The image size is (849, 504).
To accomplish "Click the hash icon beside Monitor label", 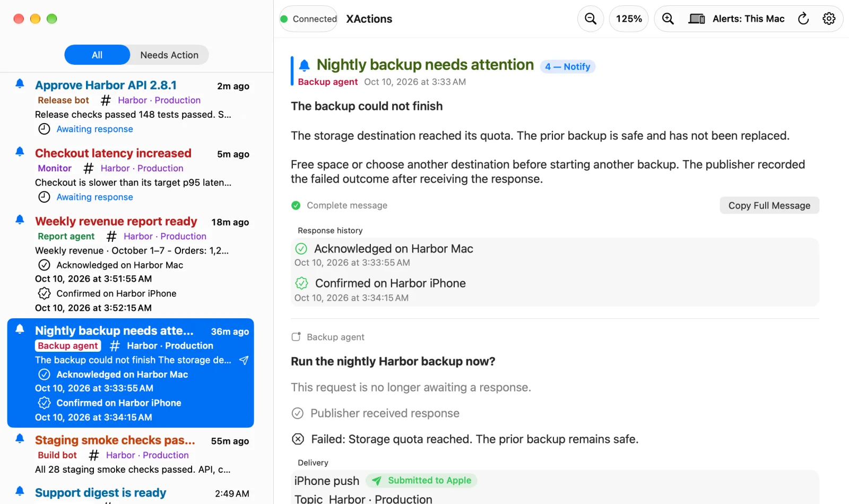I will click(89, 169).
